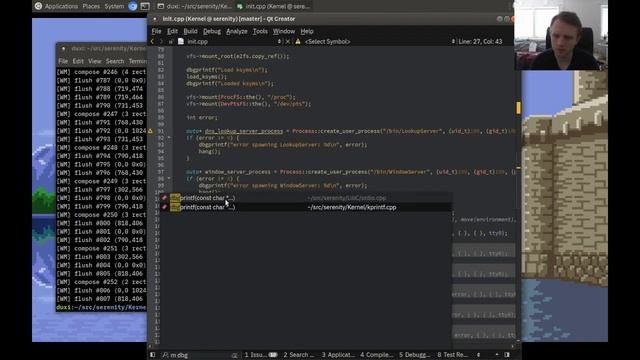Open the Applications menu in top panel
The width and height of the screenshot is (640, 360).
click(x=61, y=6)
